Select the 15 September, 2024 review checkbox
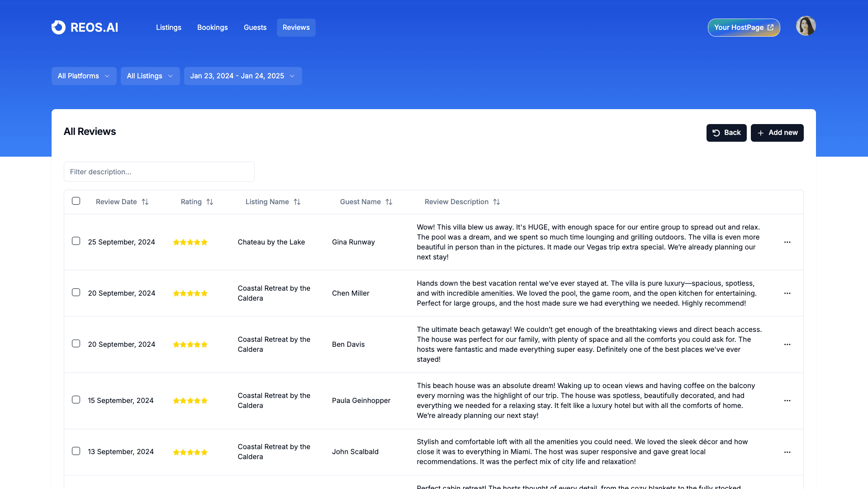Viewport: 868px width, 489px height. tap(76, 400)
